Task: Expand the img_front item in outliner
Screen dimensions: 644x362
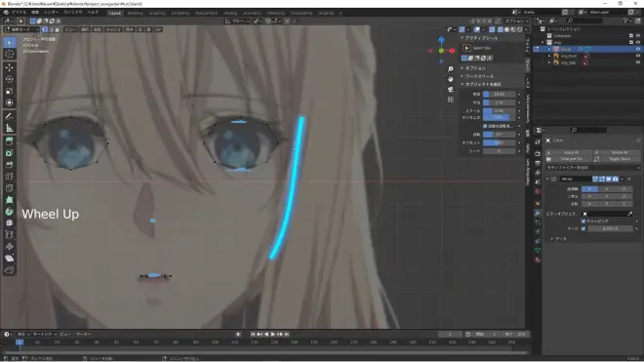Action: click(x=549, y=56)
